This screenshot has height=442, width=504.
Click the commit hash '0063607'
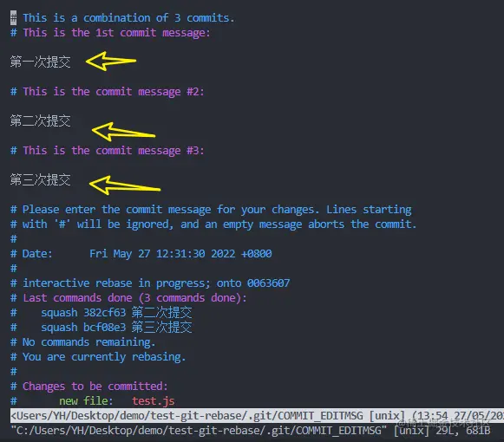point(268,283)
